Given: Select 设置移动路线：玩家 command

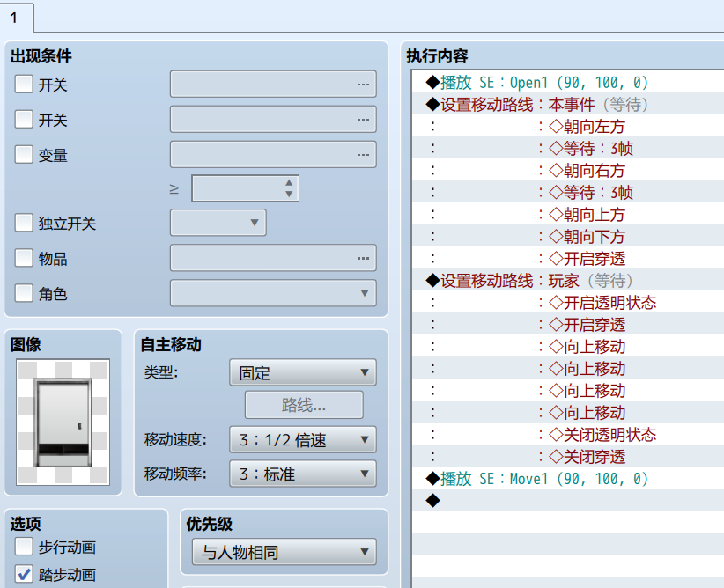Looking at the screenshot, I should (x=568, y=281).
